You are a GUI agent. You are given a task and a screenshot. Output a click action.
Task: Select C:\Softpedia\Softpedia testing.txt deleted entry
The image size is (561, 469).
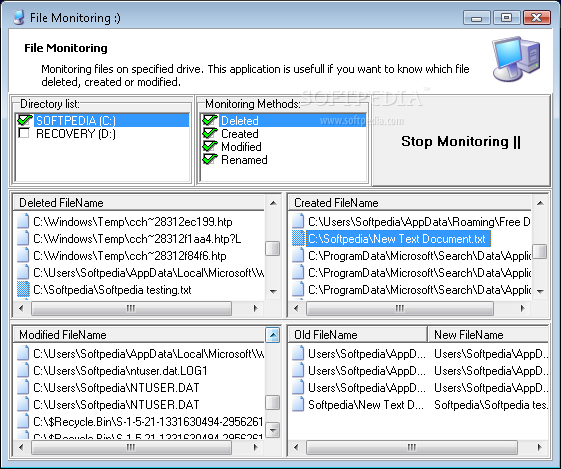[x=112, y=290]
